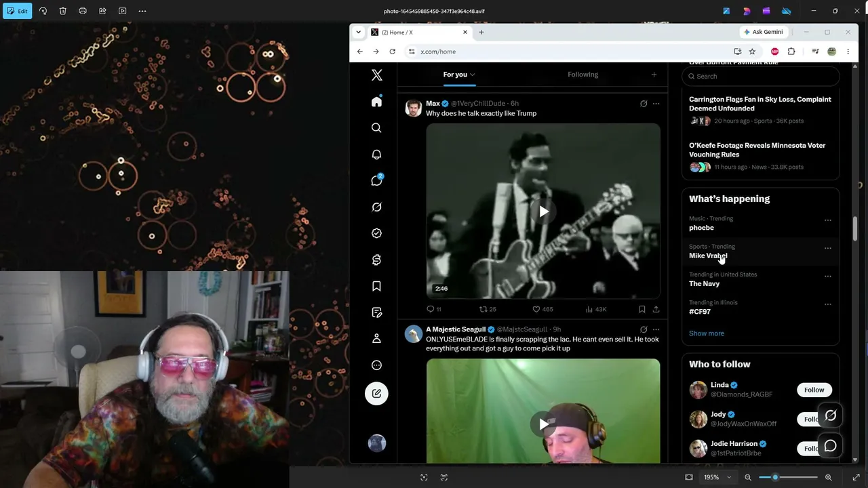The height and width of the screenshot is (488, 868).
Task: Start slideshow in Photos toolbar
Action: 122,11
